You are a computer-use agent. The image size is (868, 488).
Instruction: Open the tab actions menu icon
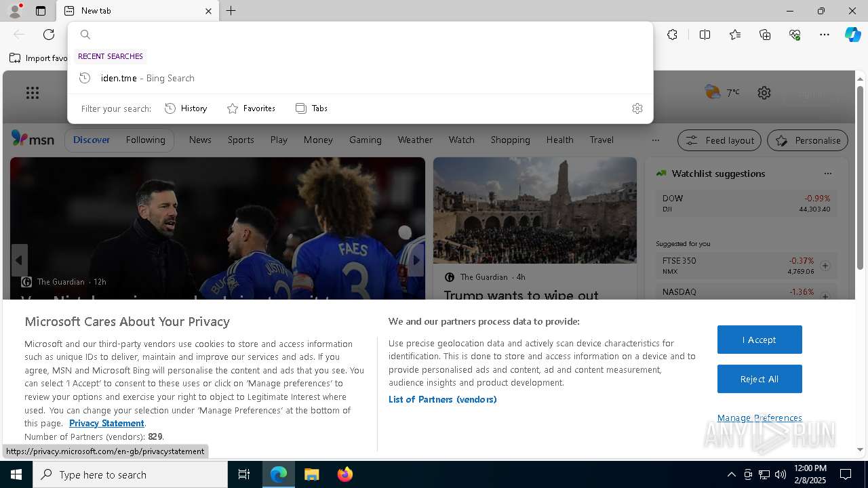(41, 11)
